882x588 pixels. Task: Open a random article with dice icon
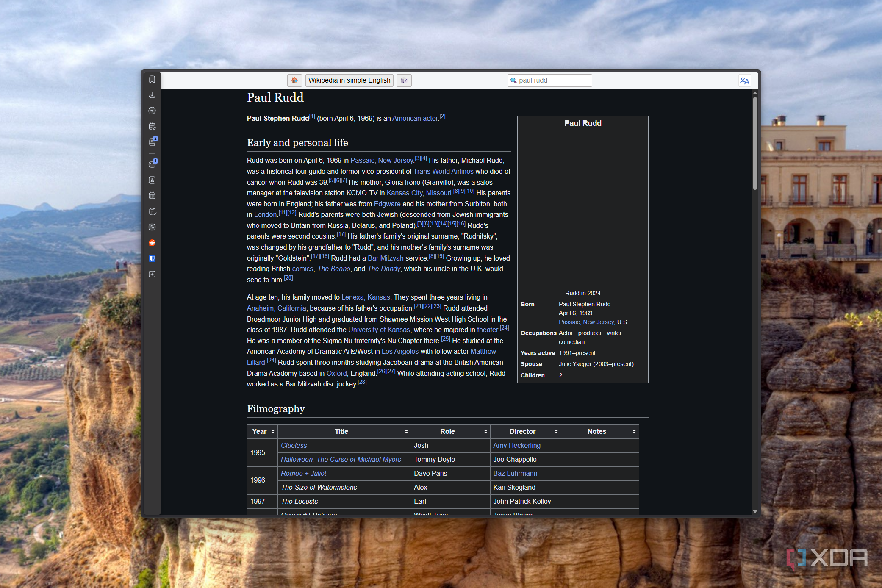pyautogui.click(x=404, y=80)
